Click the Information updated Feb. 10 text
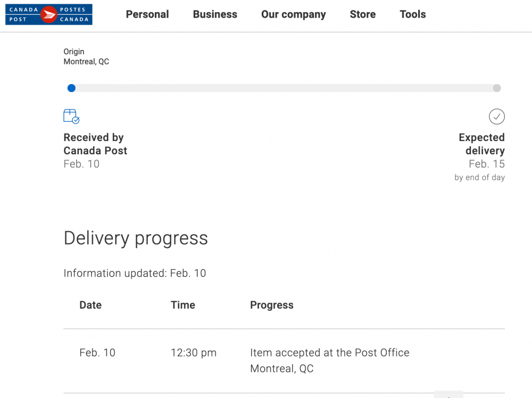This screenshot has width=532, height=398. 135,273
